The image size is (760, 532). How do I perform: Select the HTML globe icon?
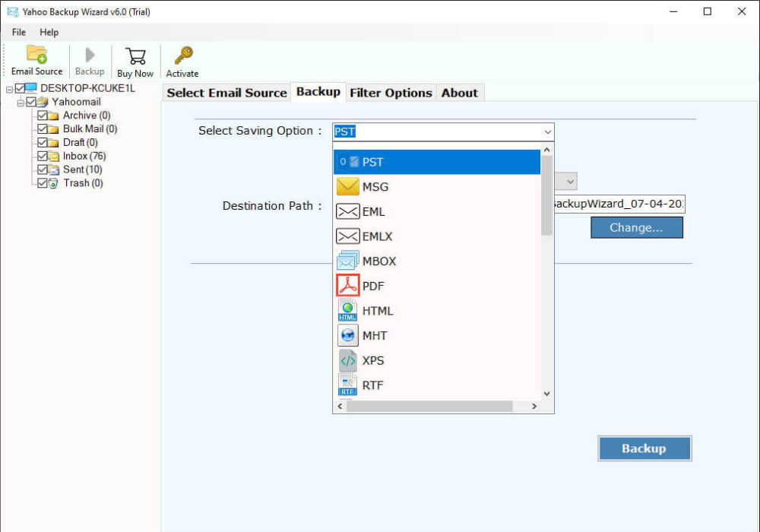pyautogui.click(x=347, y=311)
